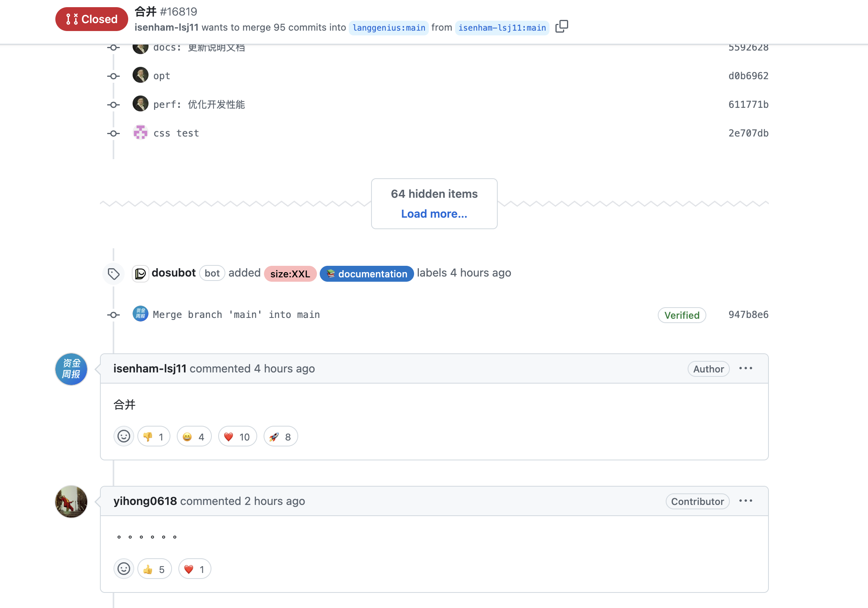Viewport: 868px width, 608px height.
Task: Select the size:XXL label
Action: [x=290, y=274]
